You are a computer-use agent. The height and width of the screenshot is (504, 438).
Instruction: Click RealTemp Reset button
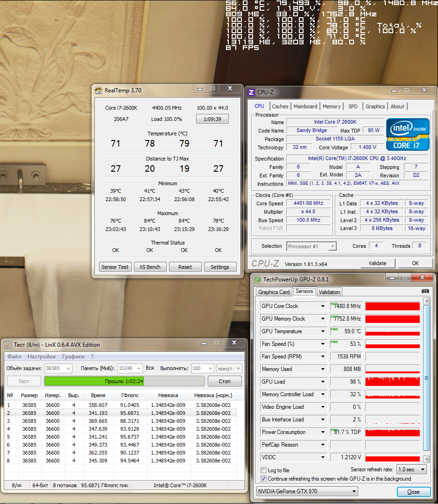coord(185,267)
